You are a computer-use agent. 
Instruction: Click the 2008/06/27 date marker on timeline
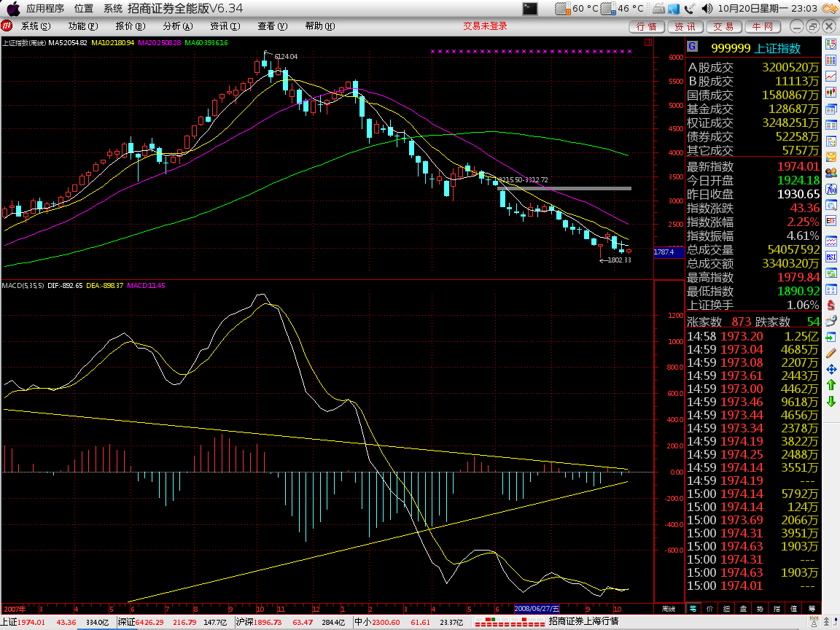537,609
